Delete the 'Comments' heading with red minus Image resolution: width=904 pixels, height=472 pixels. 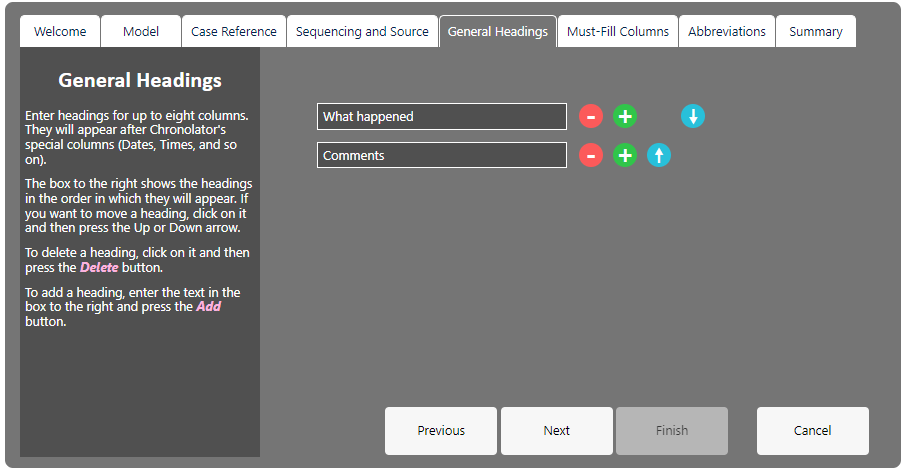591,156
